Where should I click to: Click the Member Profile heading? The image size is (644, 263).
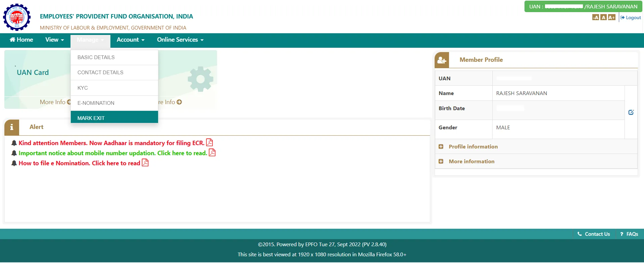(481, 60)
